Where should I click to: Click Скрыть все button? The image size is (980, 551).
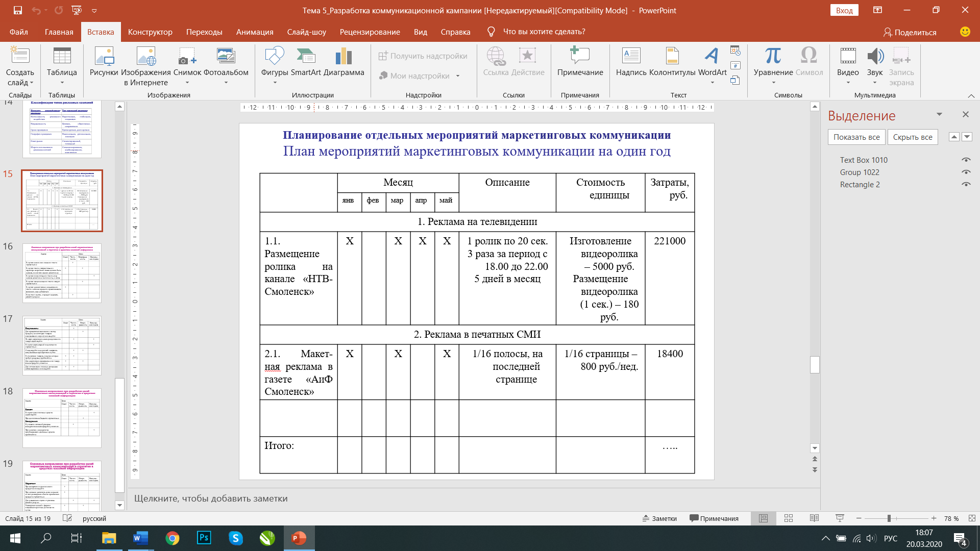tap(913, 137)
